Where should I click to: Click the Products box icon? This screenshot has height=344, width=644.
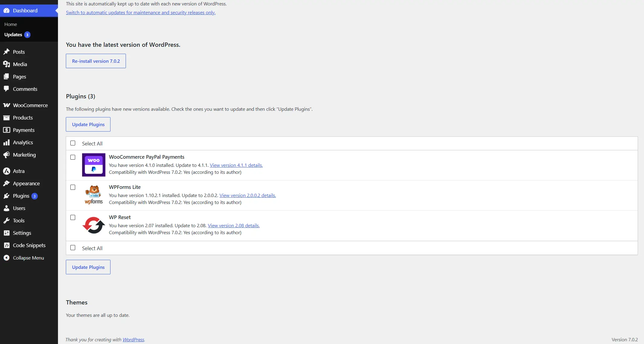(6, 118)
